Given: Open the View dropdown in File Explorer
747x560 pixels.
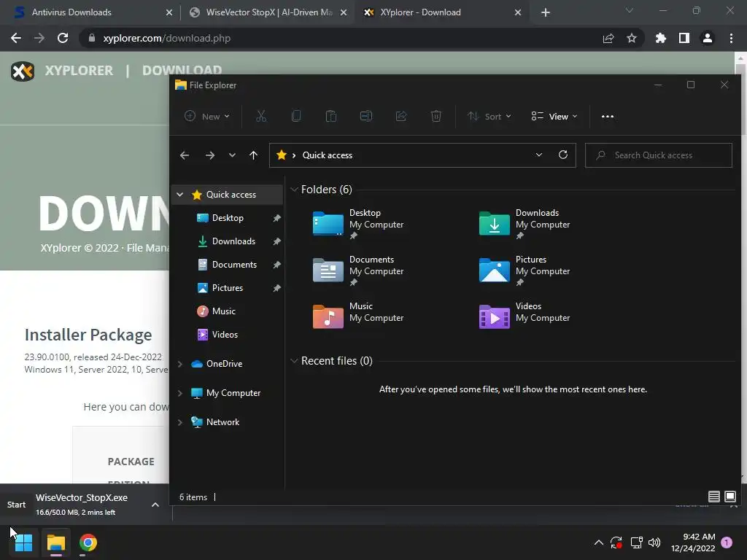Looking at the screenshot, I should click(x=554, y=116).
